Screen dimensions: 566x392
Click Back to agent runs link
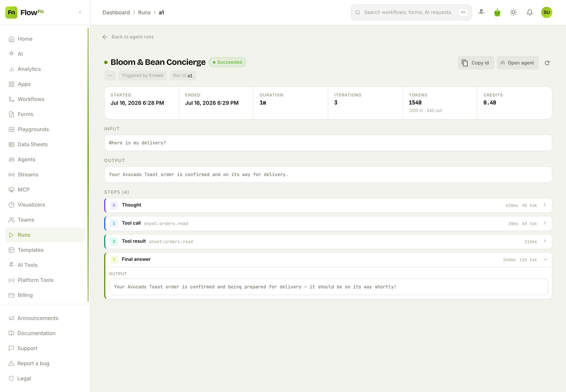[132, 37]
